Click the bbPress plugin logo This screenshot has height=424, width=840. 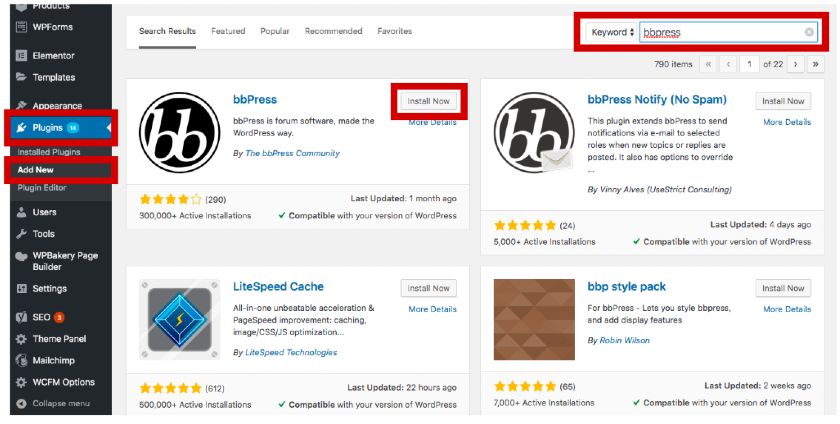point(179,132)
